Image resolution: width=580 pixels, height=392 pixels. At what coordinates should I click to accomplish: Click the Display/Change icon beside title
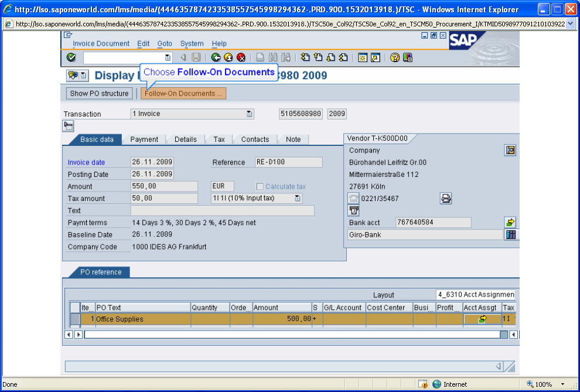tap(73, 76)
